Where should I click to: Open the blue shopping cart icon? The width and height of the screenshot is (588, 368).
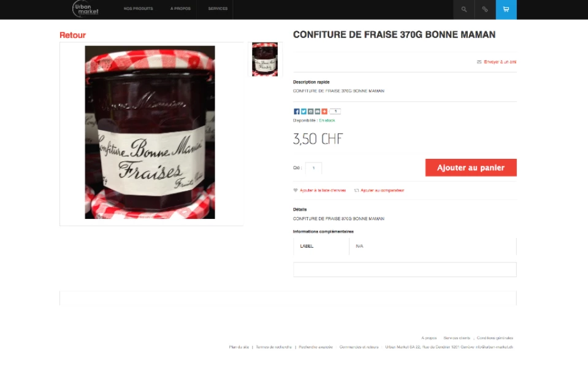pyautogui.click(x=506, y=9)
